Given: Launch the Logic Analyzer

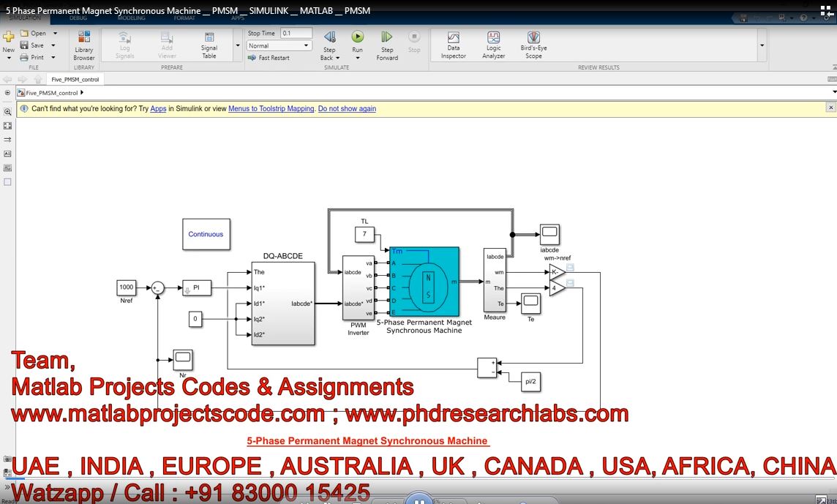Looking at the screenshot, I should click(x=494, y=44).
